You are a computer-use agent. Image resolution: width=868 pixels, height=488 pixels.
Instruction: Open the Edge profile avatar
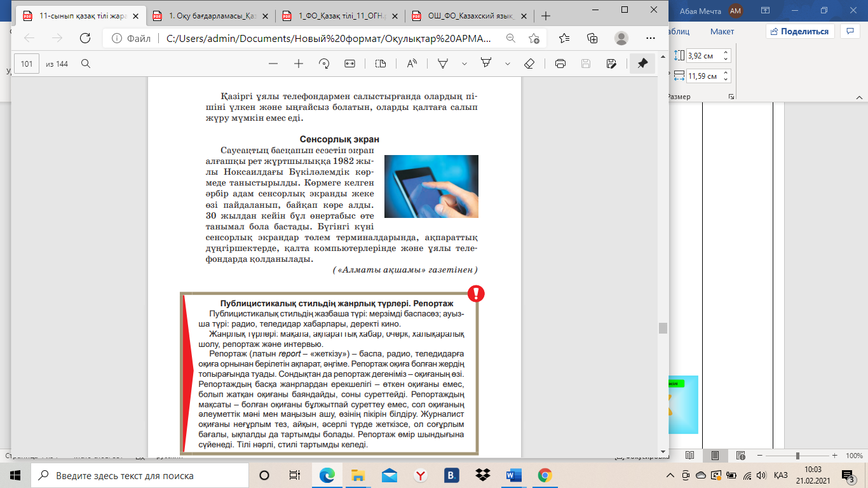click(x=621, y=38)
